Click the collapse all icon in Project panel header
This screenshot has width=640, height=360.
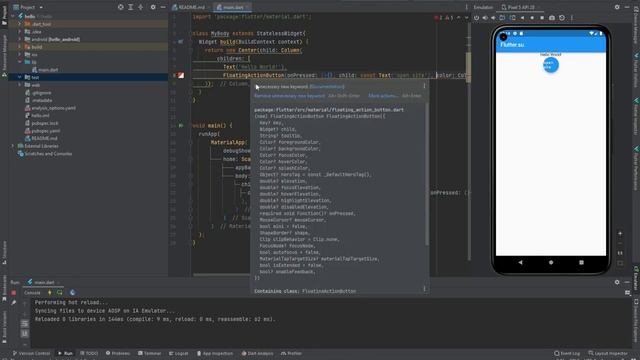(x=140, y=7)
